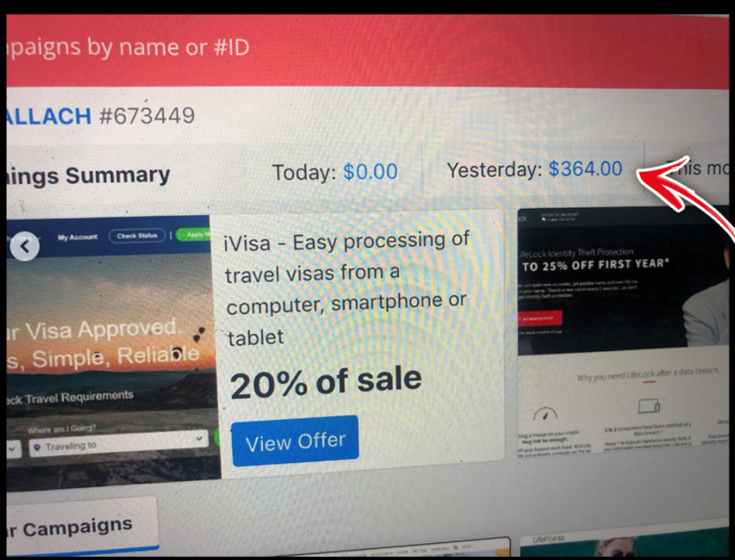Screen dimensions: 735x560
Task: Click the View Offer button
Action: tap(295, 441)
